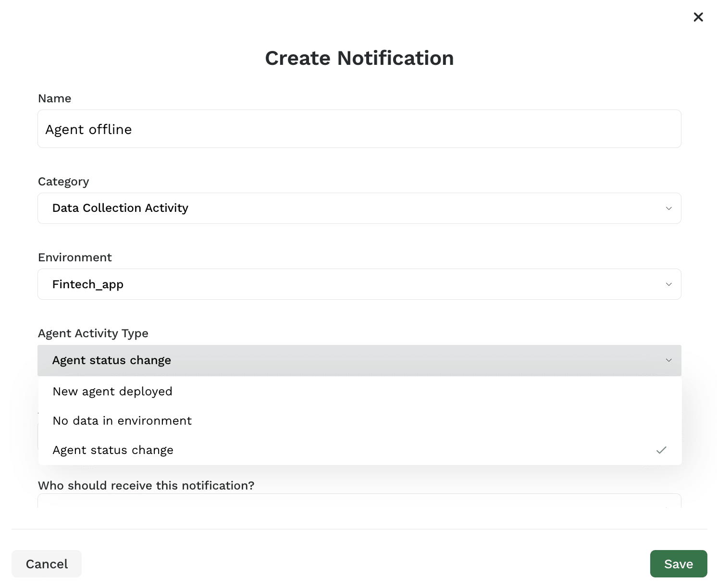This screenshot has height=588, width=717.
Task: Click the chevron arrow in the Category field
Action: coord(668,208)
